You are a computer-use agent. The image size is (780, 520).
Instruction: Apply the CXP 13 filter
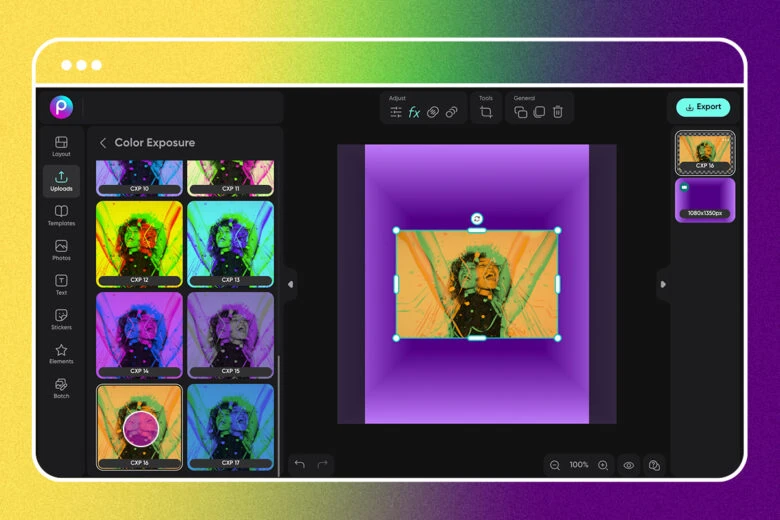click(x=230, y=244)
